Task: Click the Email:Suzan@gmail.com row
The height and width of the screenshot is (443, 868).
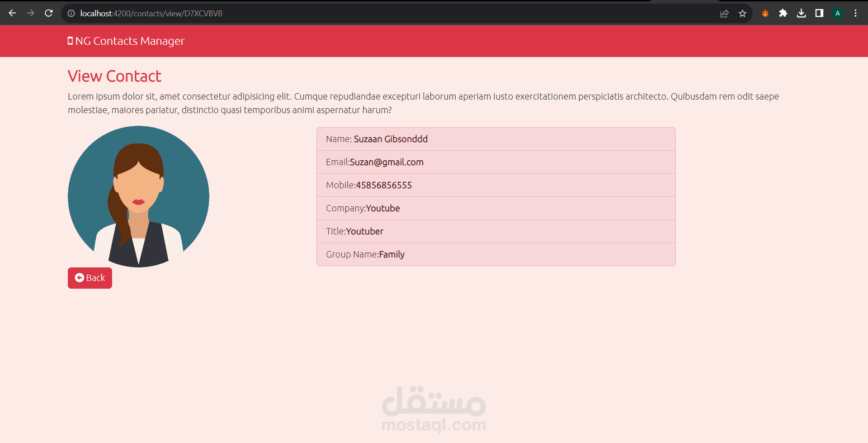Action: coord(496,162)
